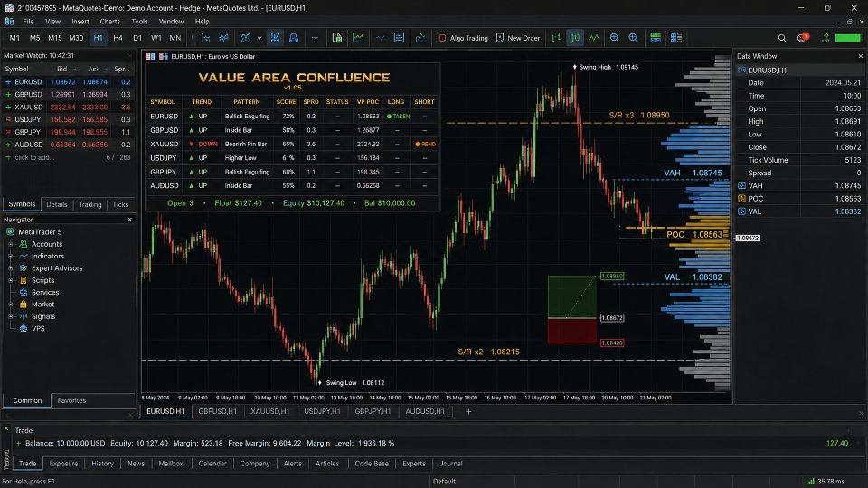The height and width of the screenshot is (488, 868).
Task: Expand the Market tree node
Action: (11, 305)
